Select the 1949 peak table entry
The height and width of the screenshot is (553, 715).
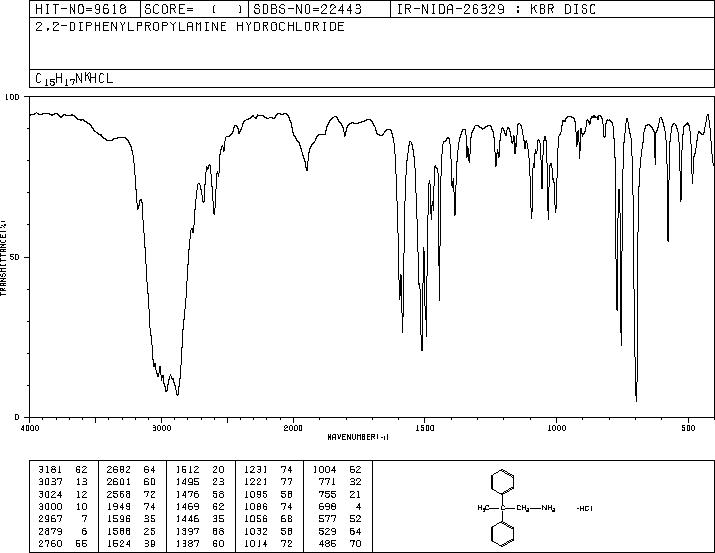coord(131,506)
